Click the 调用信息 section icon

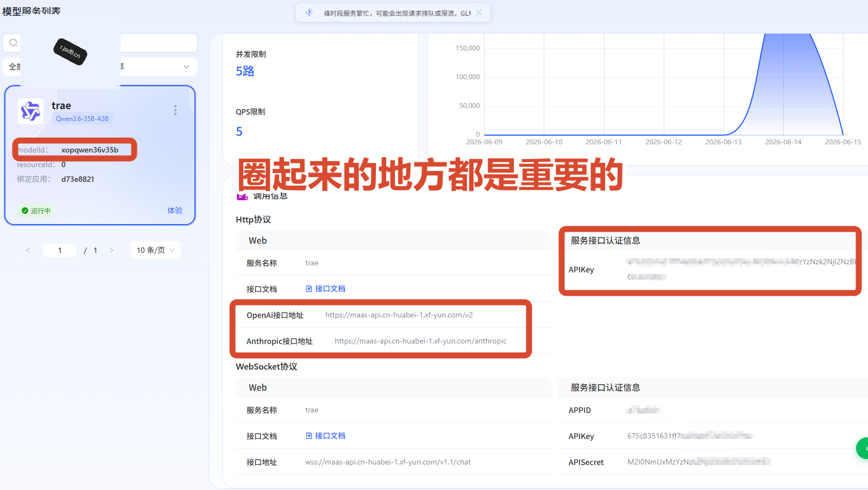click(242, 196)
